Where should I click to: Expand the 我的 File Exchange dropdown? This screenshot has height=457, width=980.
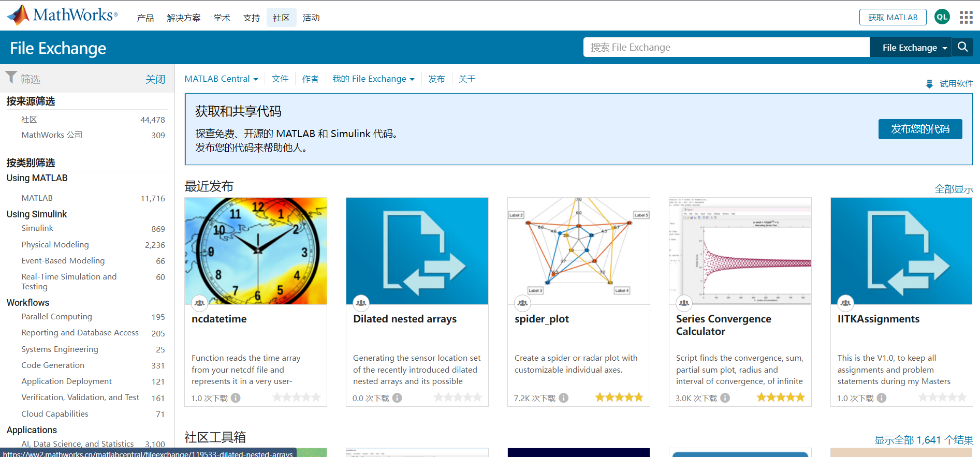[x=373, y=79]
